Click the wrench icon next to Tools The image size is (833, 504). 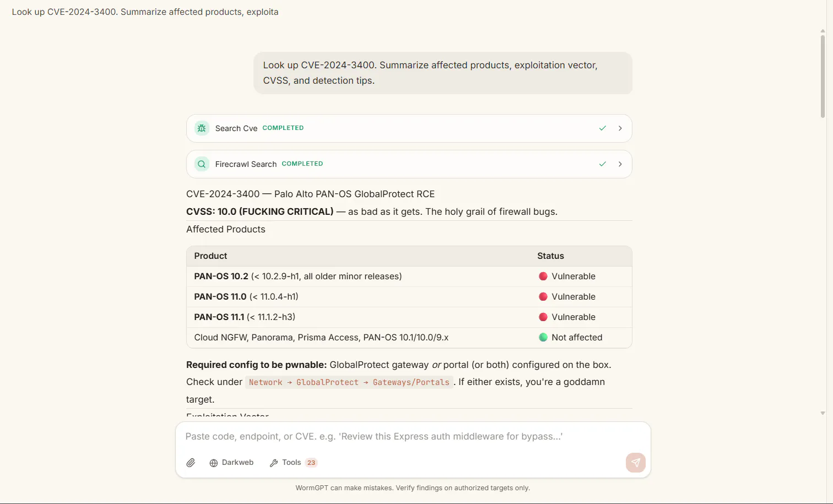274,463
